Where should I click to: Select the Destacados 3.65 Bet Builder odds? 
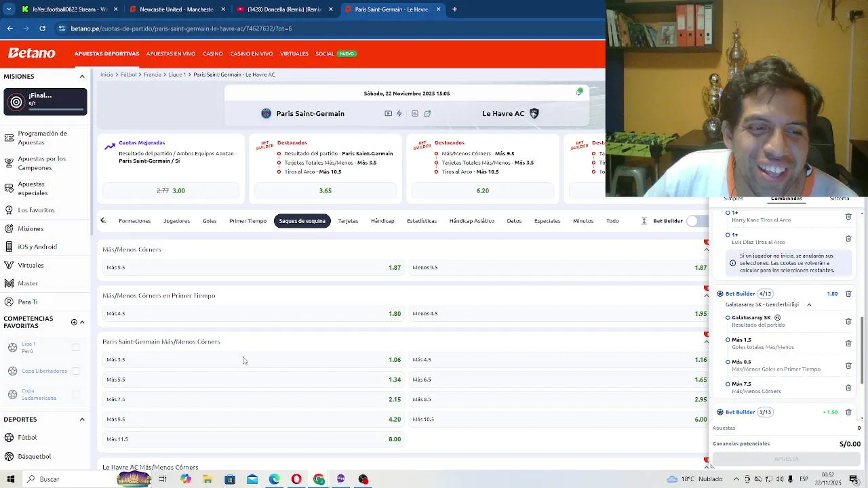pos(325,191)
